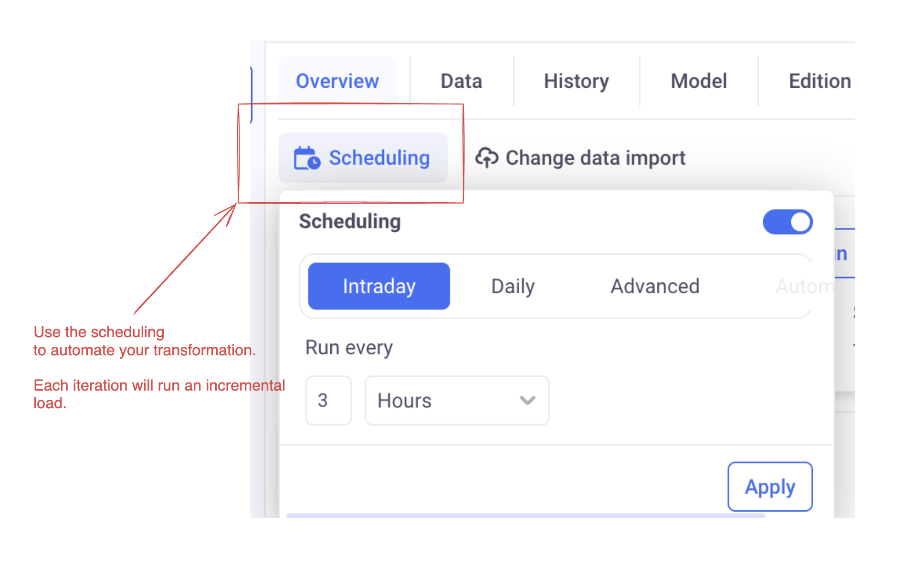Select the Daily schedule option
The height and width of the screenshot is (579, 924).
pyautogui.click(x=513, y=286)
